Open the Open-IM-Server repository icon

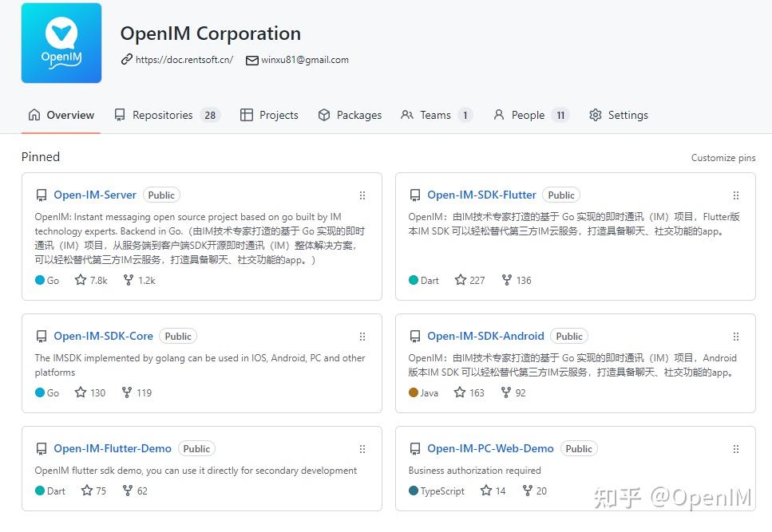[x=42, y=195]
